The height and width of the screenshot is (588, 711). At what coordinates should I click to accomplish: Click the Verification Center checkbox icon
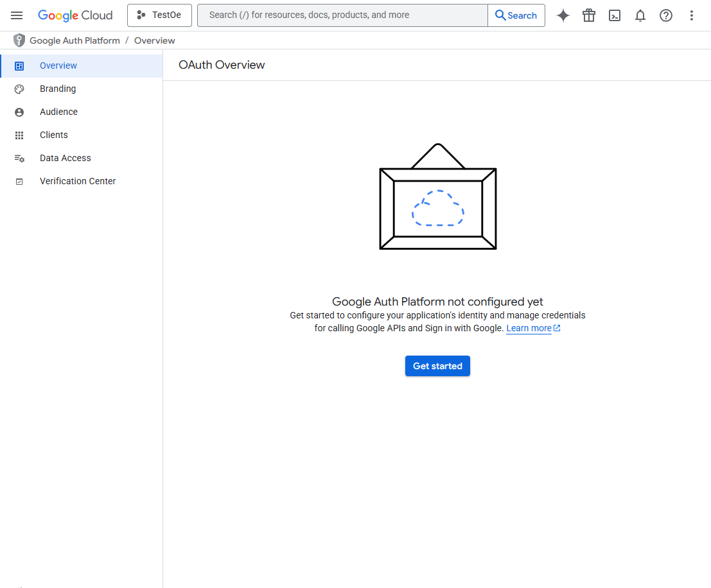(x=19, y=182)
